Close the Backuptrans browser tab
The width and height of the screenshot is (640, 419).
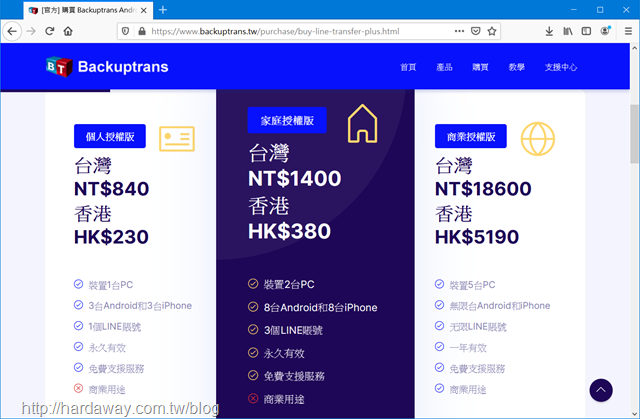(x=144, y=10)
